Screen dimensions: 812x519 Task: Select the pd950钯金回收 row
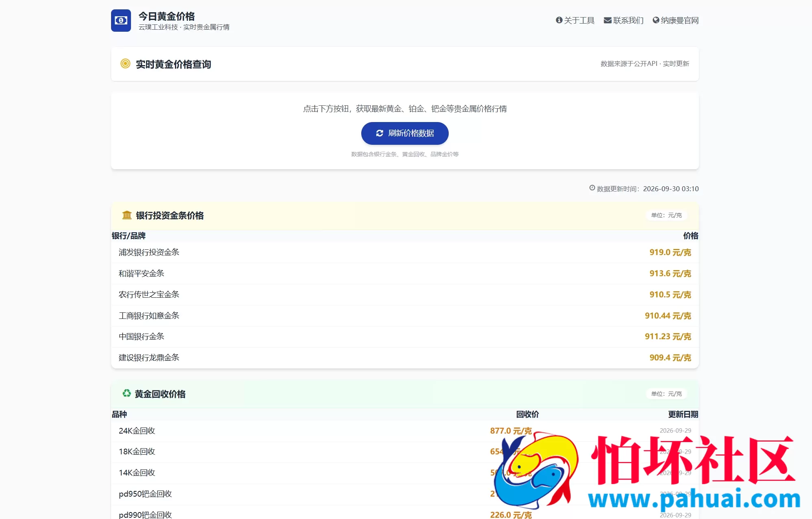pyautogui.click(x=405, y=494)
